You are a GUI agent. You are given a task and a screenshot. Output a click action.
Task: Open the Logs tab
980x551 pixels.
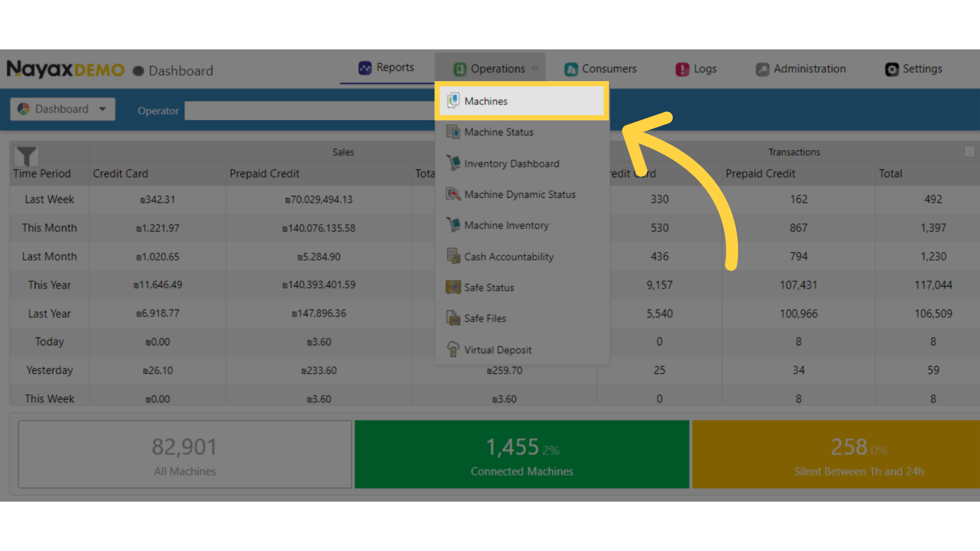pyautogui.click(x=696, y=68)
